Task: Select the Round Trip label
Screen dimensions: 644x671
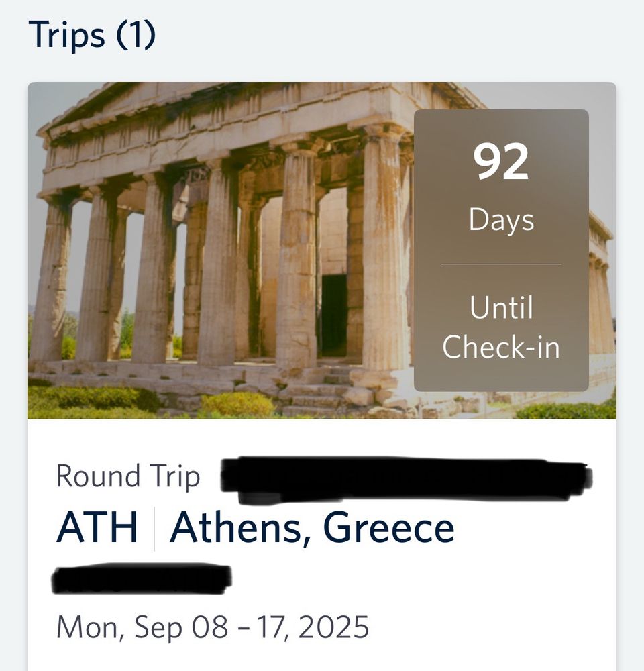Action: (128, 476)
